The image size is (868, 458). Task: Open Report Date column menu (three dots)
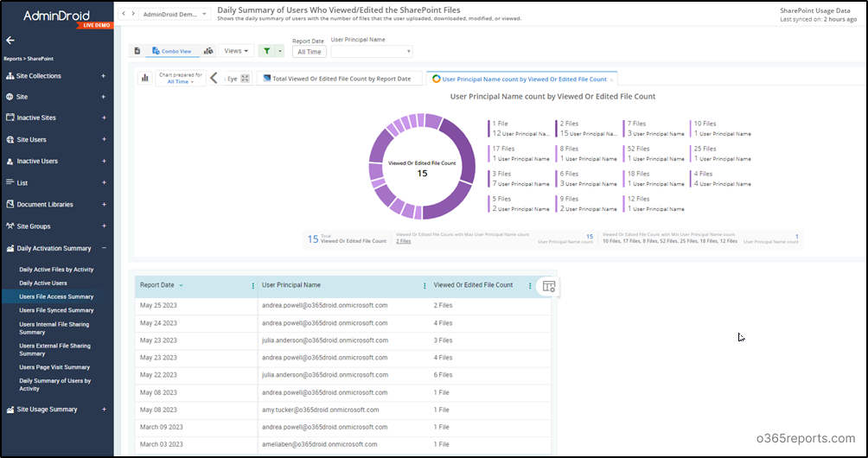253,286
